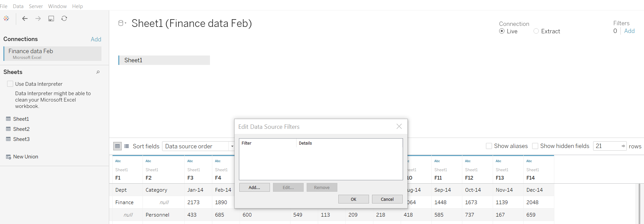644x224 pixels.
Task: Click Add under Filters
Action: point(630,31)
